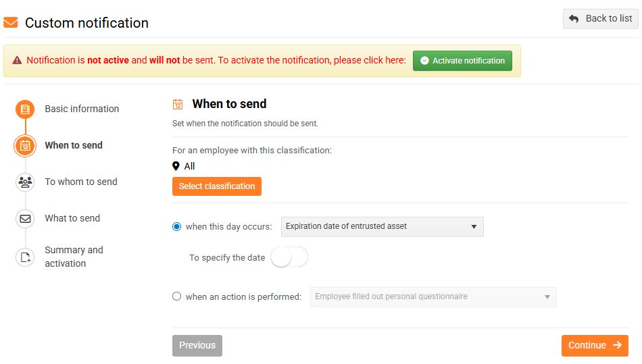
Task: Click the red warning triangle icon
Action: point(17,60)
